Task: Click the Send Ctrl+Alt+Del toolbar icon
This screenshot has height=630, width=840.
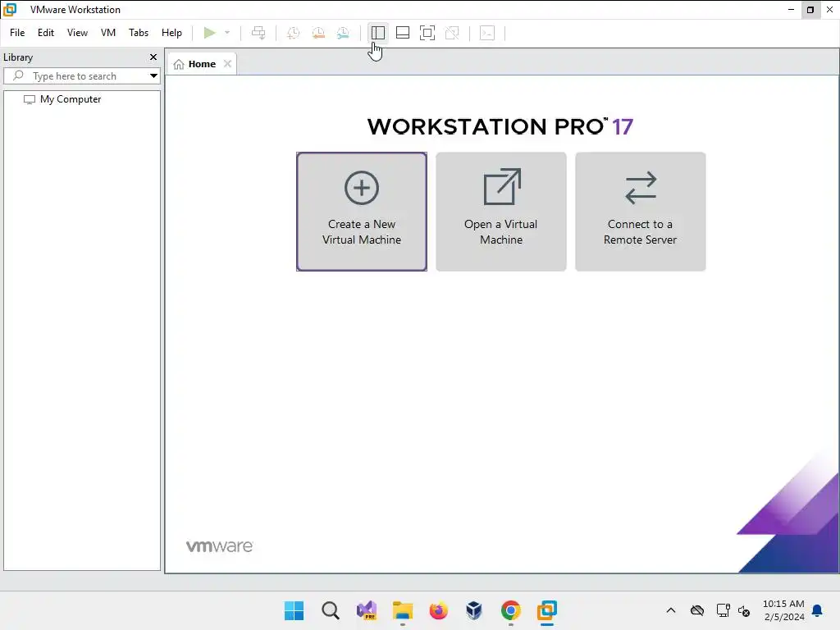Action: pos(258,33)
